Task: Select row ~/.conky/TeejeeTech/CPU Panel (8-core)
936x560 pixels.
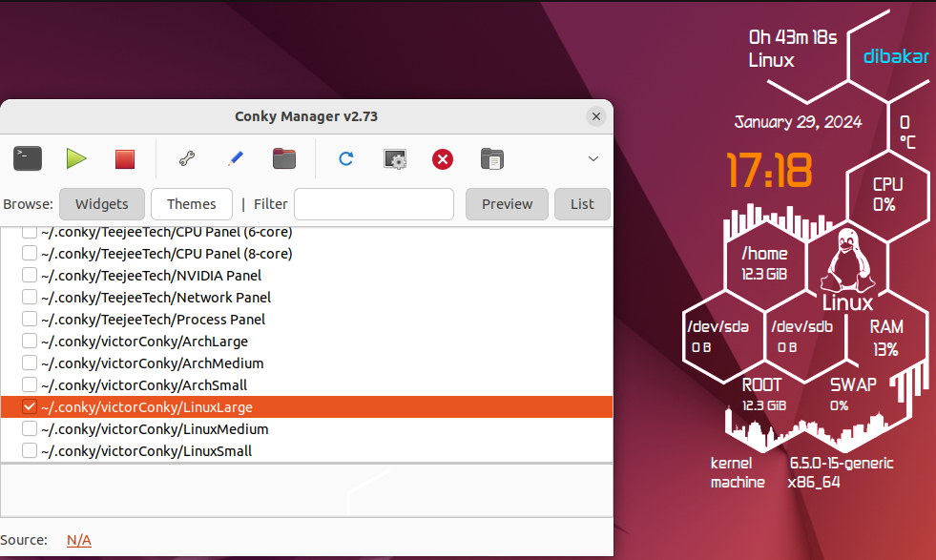Action: click(x=307, y=253)
